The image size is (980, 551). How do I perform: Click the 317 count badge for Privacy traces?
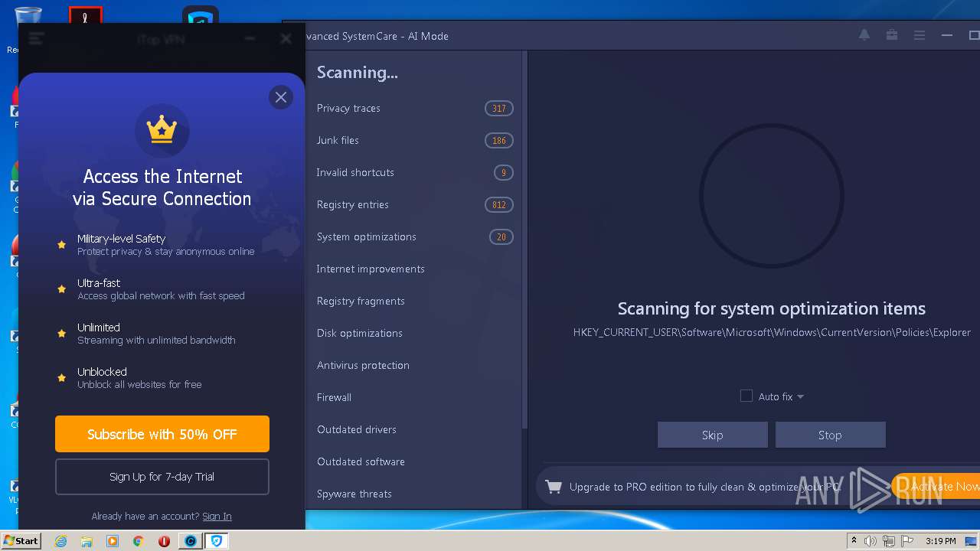(499, 109)
